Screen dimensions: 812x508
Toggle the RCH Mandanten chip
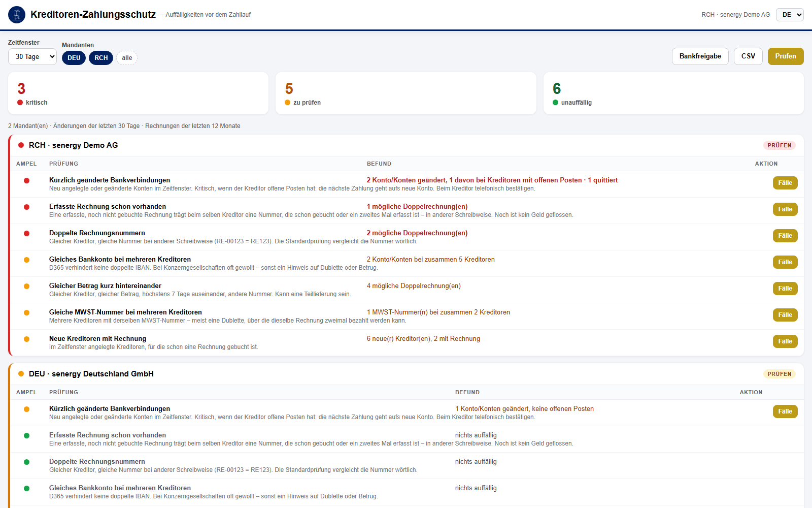pos(101,58)
